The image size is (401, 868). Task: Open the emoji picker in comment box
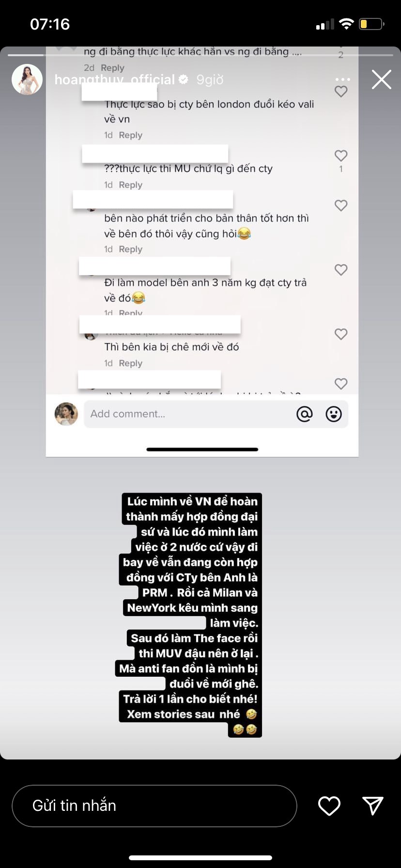[x=334, y=414]
